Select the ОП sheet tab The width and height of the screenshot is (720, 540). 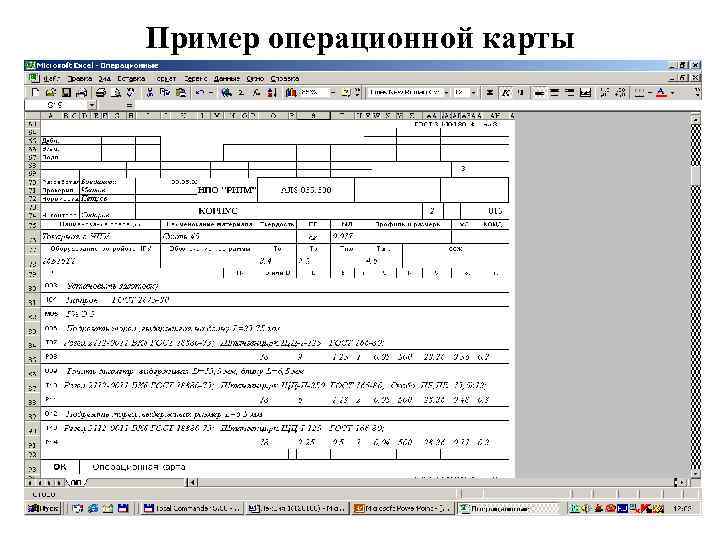(x=76, y=483)
